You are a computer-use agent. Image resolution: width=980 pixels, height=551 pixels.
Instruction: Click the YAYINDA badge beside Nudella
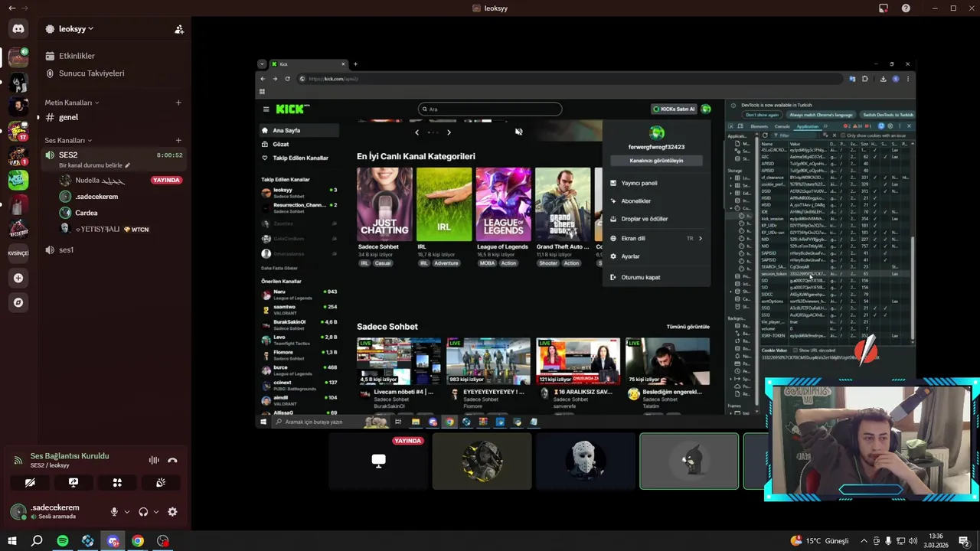[166, 181]
